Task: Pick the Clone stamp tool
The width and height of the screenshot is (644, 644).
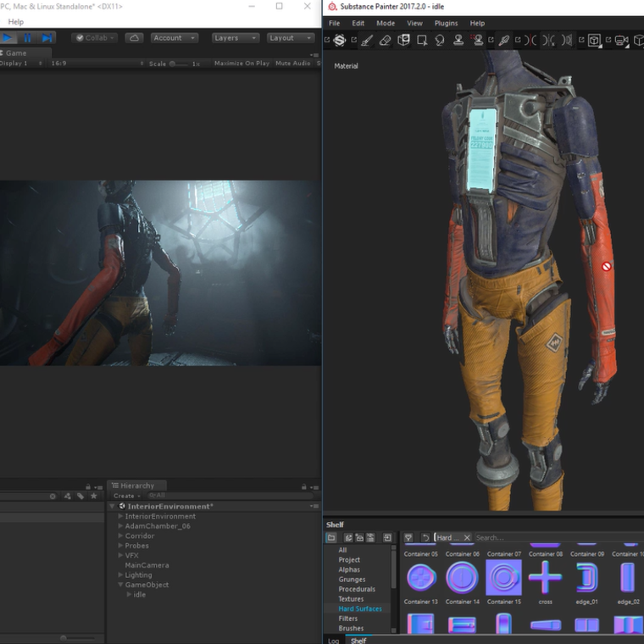Action: point(458,40)
